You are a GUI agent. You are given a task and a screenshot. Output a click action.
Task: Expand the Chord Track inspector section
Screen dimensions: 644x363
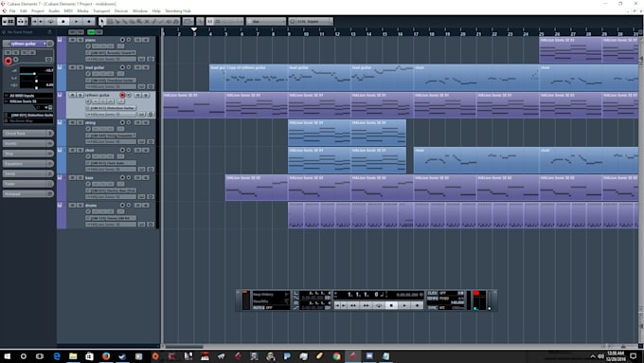(x=27, y=134)
